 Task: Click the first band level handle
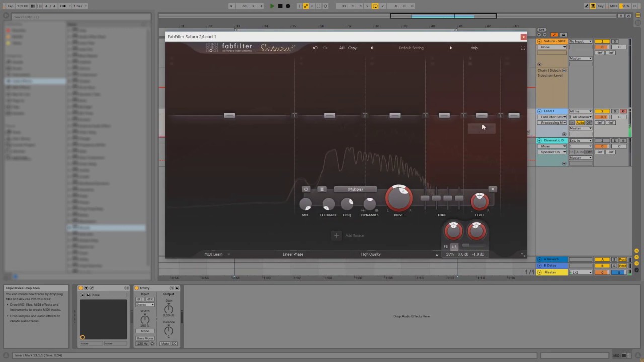pyautogui.click(x=229, y=115)
